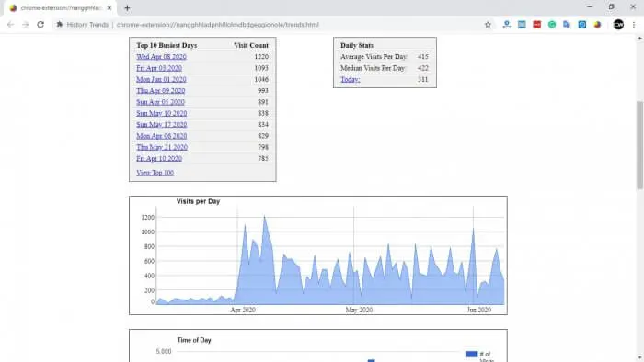
Task: Click the visit count 1046
Action: 261,79
